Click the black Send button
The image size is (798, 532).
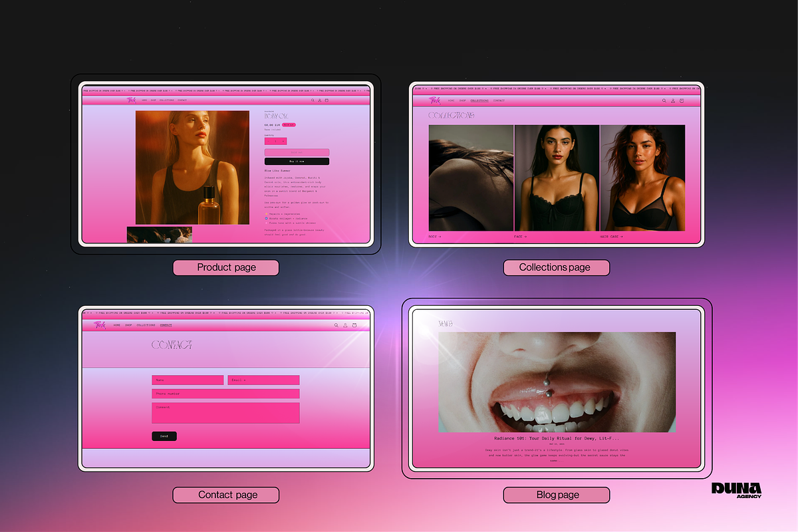click(x=164, y=436)
